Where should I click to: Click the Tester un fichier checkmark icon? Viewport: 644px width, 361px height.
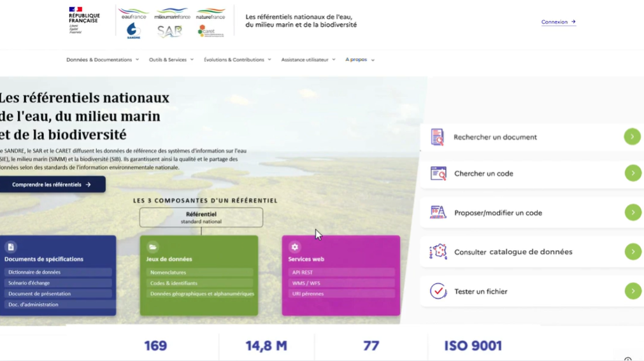[x=438, y=291]
